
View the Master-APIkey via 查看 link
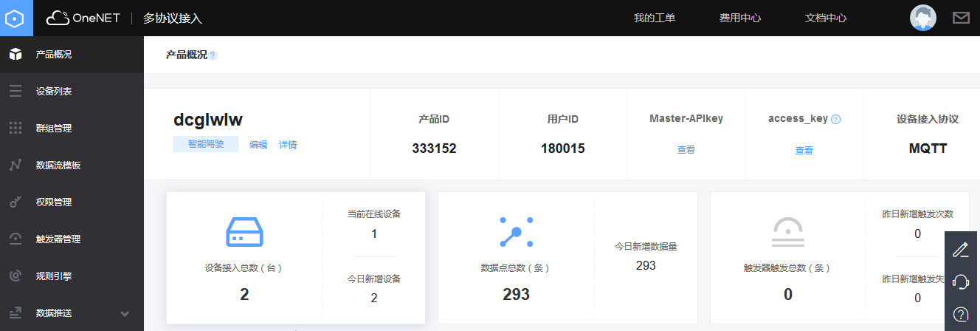[686, 150]
